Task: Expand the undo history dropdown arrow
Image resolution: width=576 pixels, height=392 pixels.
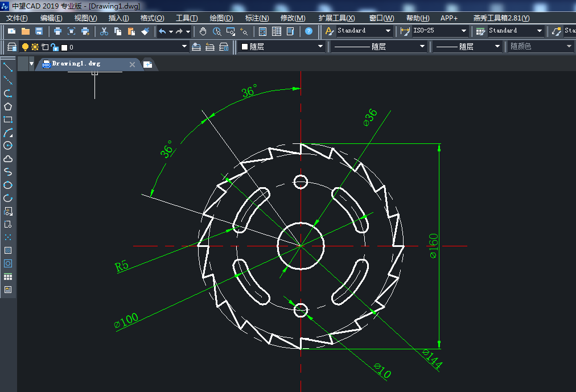Action: 171,32
